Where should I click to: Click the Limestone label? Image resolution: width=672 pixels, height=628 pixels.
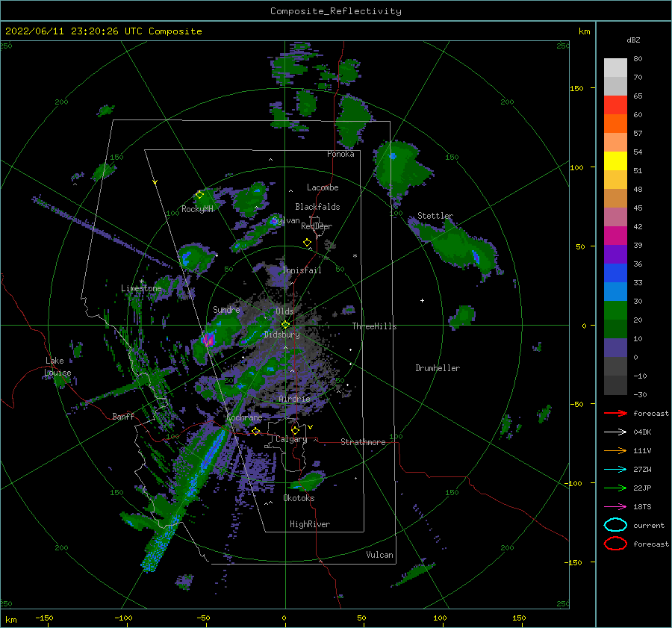pyautogui.click(x=141, y=288)
